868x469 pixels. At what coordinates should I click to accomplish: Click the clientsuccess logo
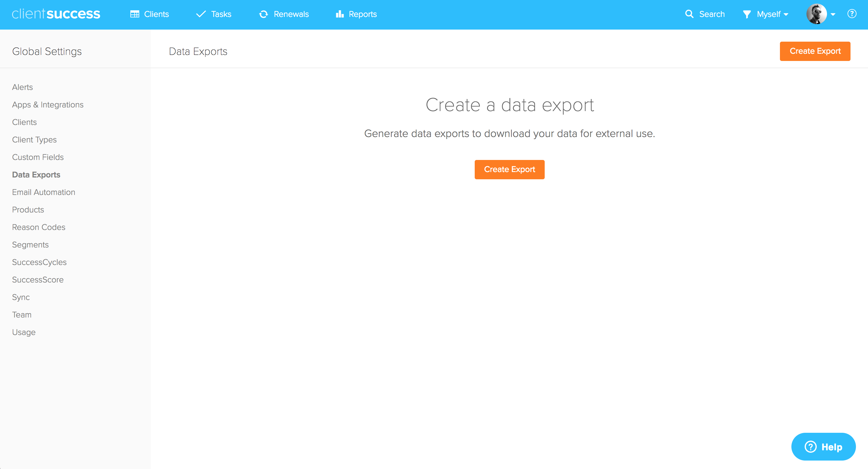click(56, 14)
